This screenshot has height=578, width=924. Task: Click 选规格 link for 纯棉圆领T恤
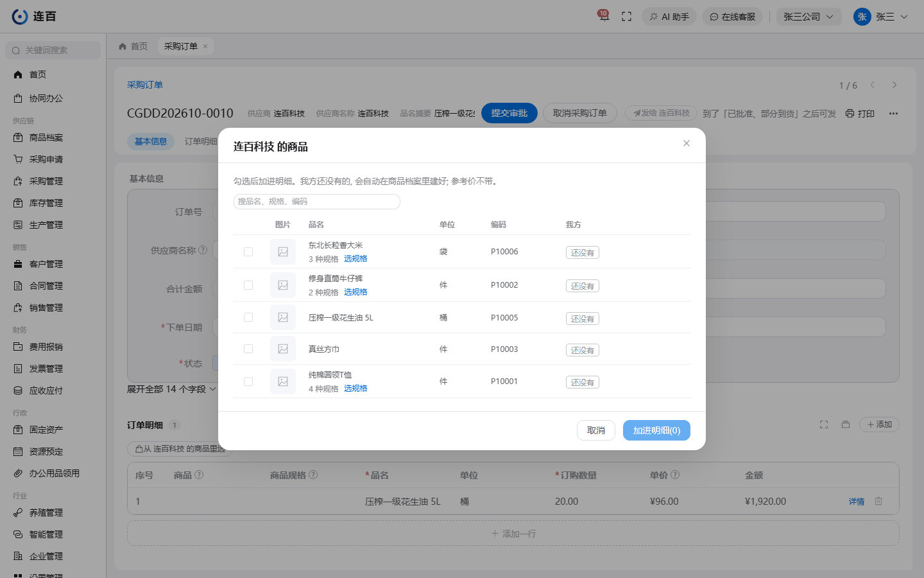click(x=355, y=389)
